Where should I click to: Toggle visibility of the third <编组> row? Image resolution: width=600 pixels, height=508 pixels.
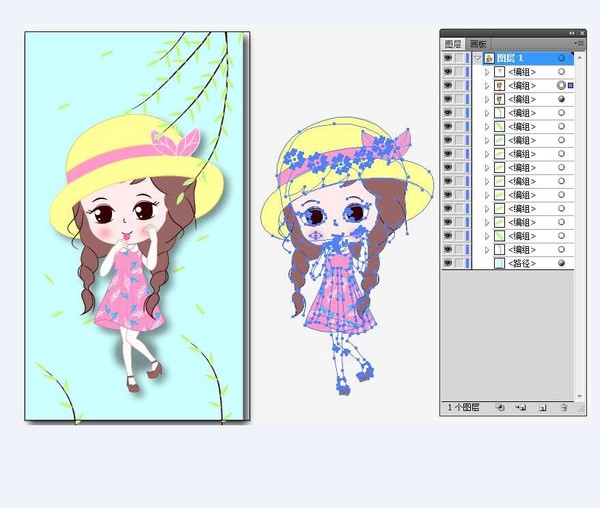click(448, 99)
